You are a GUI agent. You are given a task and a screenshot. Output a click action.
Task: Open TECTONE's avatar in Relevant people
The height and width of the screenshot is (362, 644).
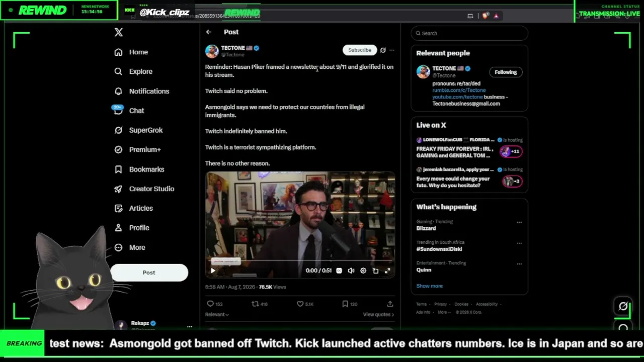pyautogui.click(x=423, y=71)
